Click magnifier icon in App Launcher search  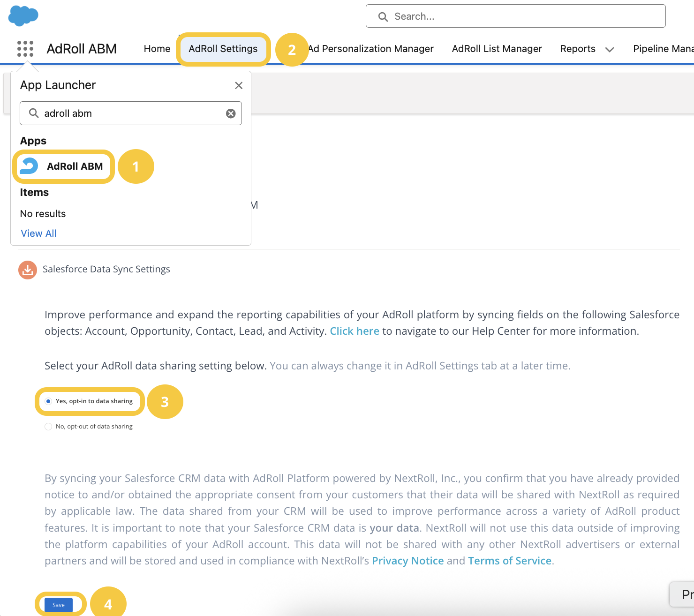(34, 113)
